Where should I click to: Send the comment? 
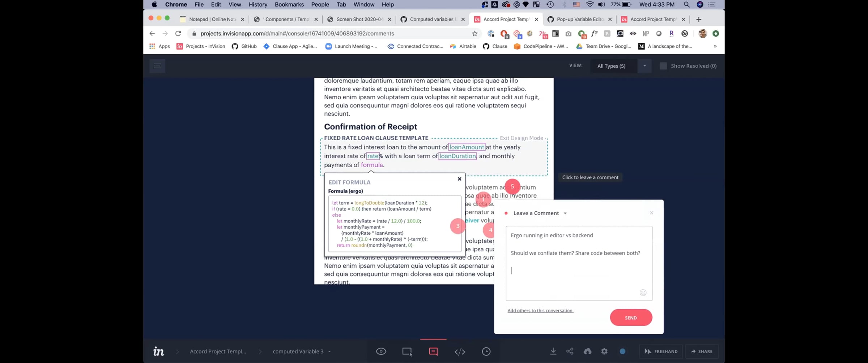pyautogui.click(x=631, y=317)
